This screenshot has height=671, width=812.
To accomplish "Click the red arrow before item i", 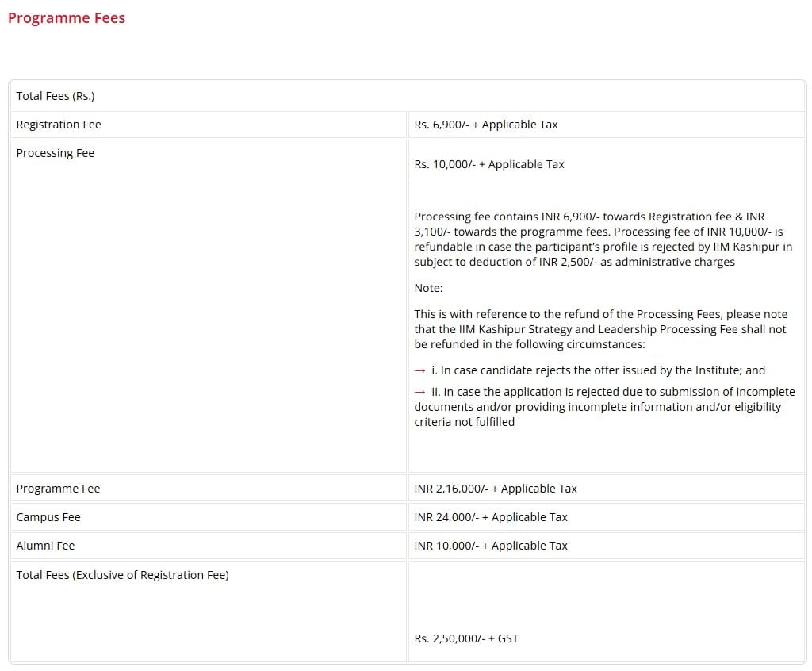I will tap(419, 370).
